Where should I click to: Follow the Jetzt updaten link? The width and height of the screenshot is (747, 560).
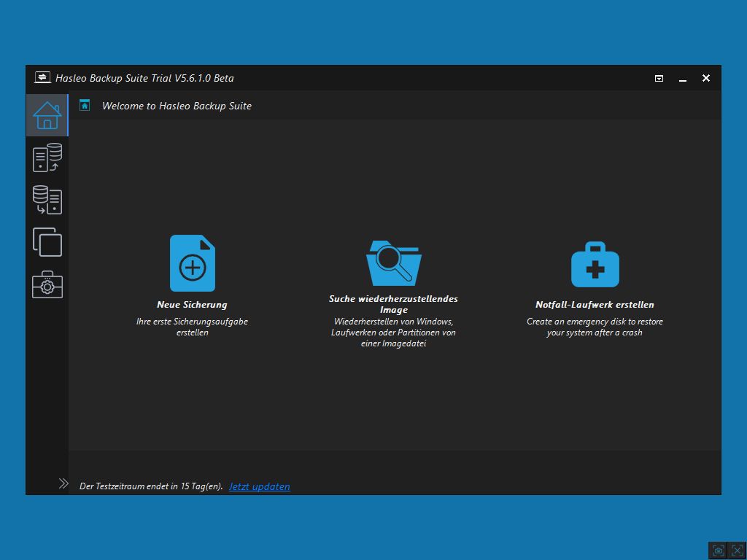(260, 486)
